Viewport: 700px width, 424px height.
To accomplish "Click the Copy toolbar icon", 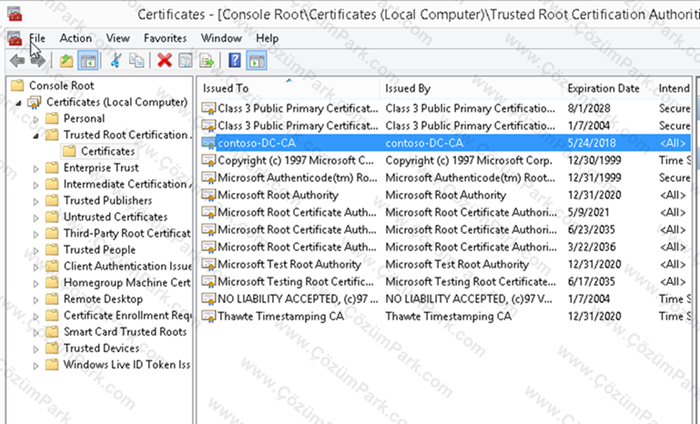I will tap(137, 60).
